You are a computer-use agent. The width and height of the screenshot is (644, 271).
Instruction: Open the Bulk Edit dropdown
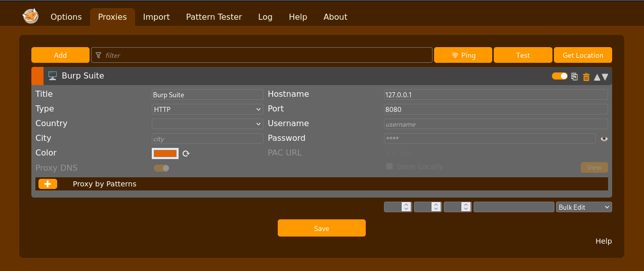point(584,207)
